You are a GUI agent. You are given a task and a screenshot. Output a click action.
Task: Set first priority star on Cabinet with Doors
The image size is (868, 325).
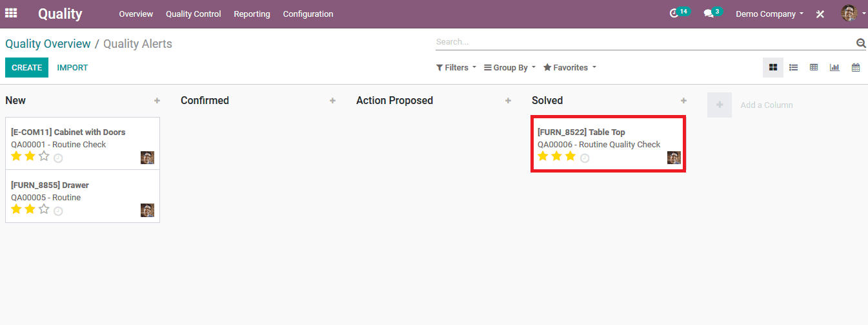(16, 156)
